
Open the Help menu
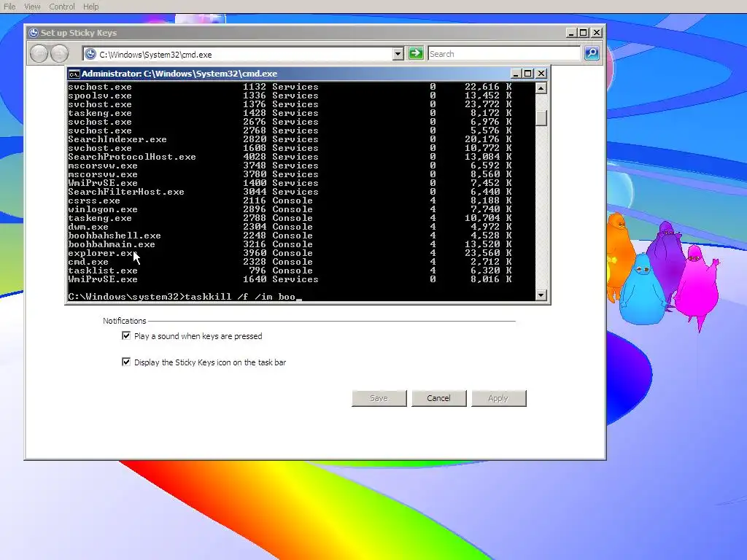(90, 7)
